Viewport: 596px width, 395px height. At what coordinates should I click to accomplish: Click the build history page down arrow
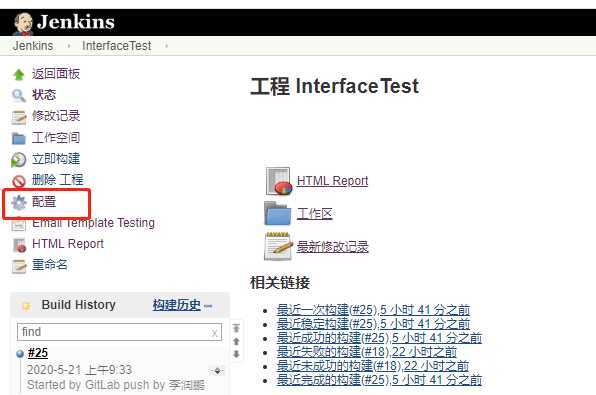click(236, 354)
